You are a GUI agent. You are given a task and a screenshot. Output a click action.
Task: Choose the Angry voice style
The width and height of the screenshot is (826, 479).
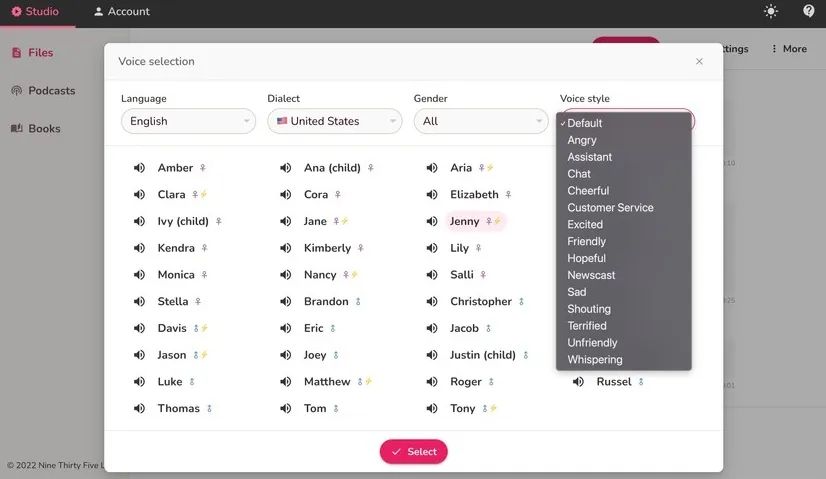point(624,140)
